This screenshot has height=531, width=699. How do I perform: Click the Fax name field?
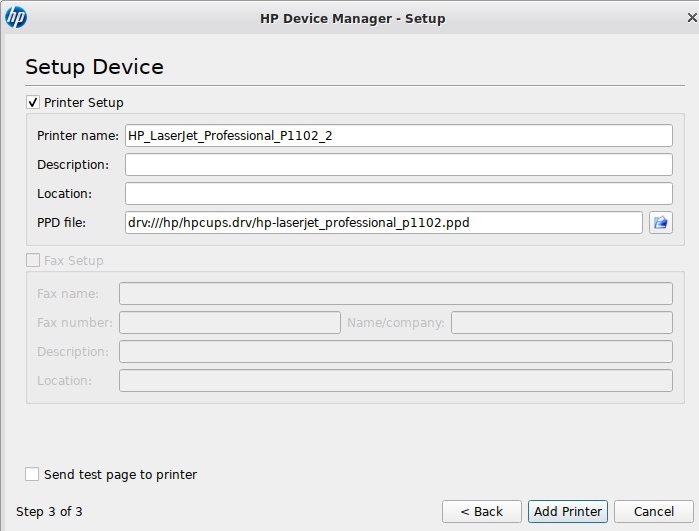[x=396, y=293]
